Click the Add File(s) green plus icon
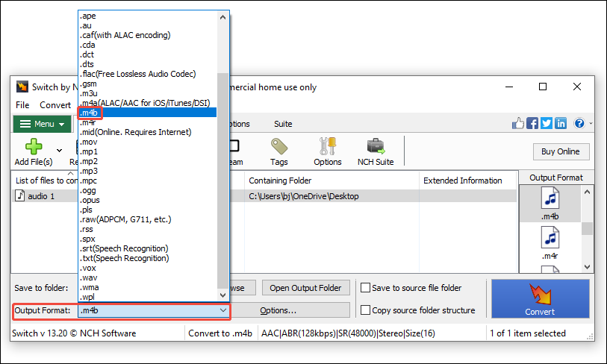This screenshot has height=364, width=607. click(34, 147)
